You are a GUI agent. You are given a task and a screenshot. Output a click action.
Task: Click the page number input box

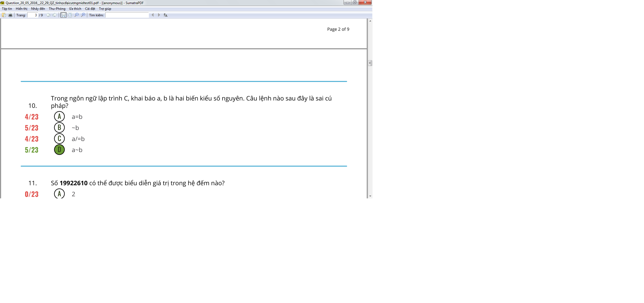(32, 15)
